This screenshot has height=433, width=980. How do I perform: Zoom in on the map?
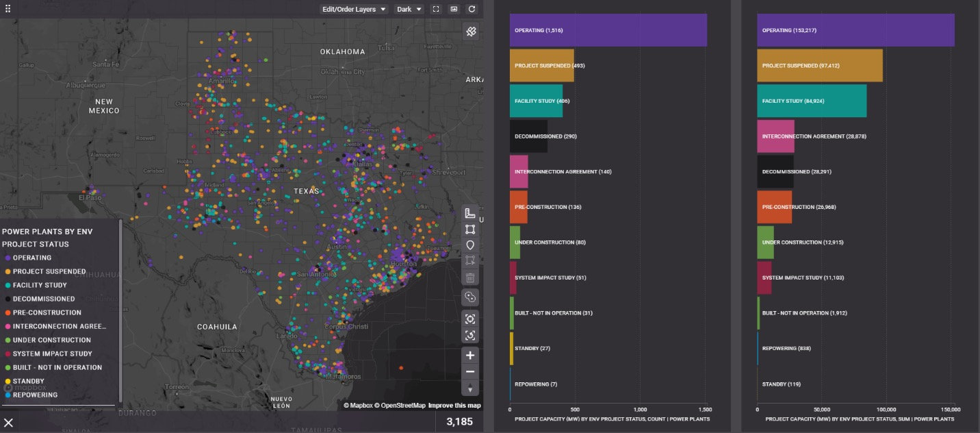tap(470, 356)
